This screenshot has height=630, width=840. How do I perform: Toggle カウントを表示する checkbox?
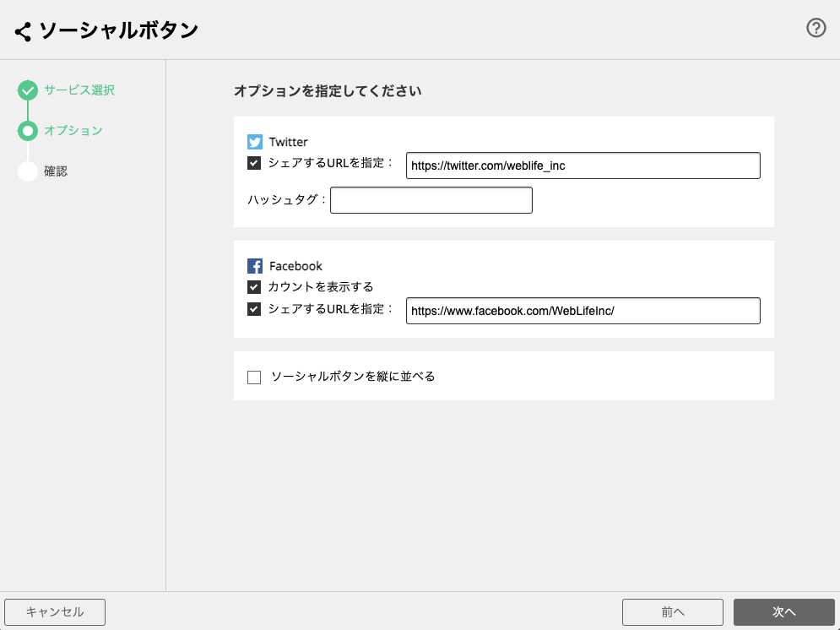tap(254, 287)
